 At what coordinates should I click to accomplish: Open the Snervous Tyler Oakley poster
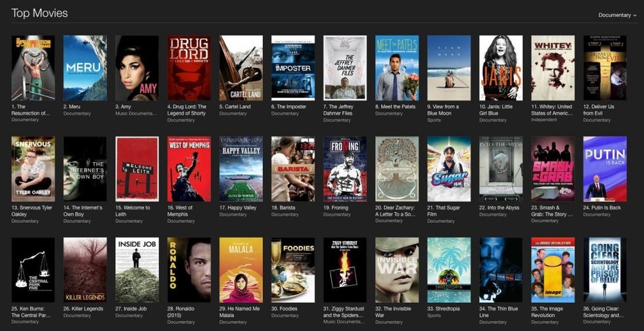(x=33, y=169)
